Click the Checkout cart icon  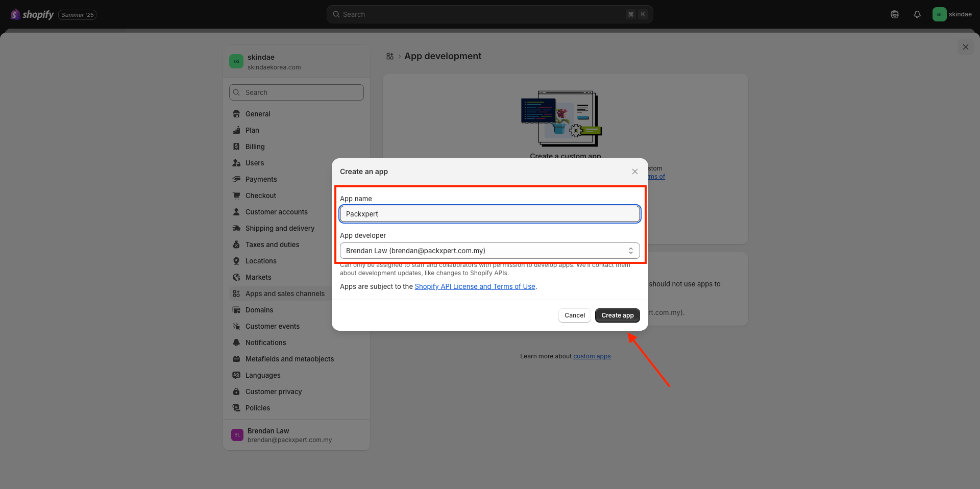(x=236, y=195)
